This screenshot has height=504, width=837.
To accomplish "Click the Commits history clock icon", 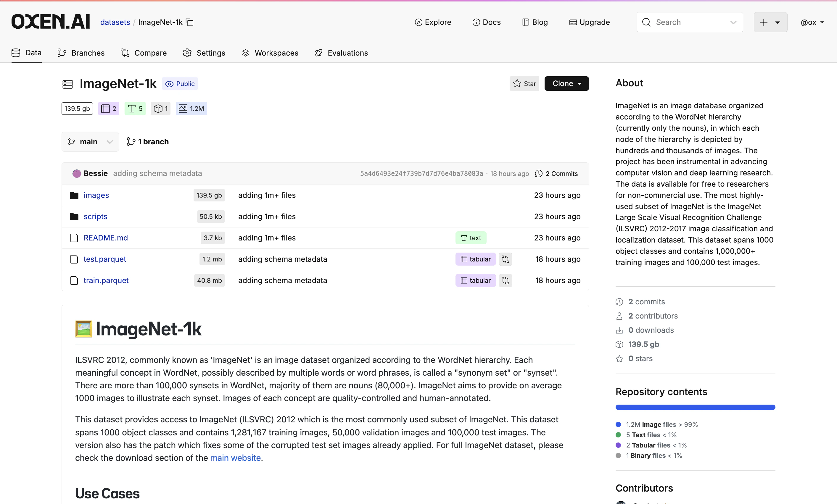I will (538, 174).
